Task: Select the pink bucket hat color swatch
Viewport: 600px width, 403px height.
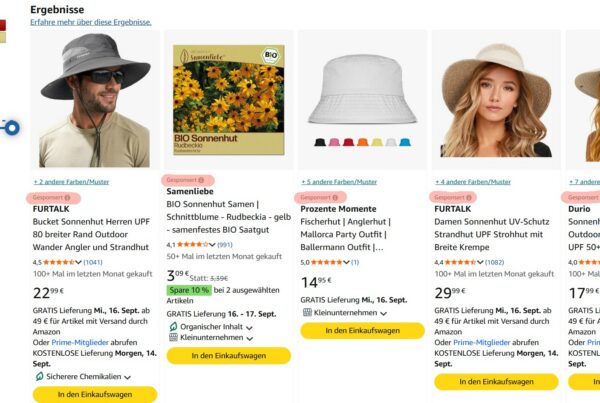Action: (334, 142)
